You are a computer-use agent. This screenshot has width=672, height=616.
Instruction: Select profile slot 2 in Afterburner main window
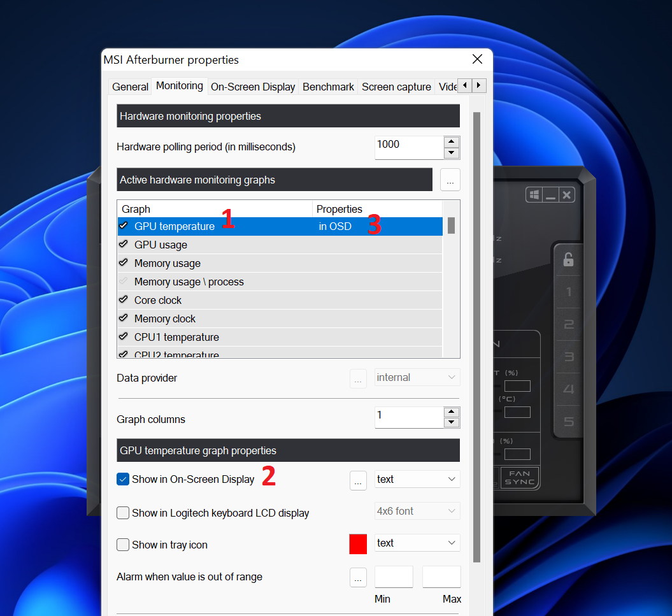(569, 324)
